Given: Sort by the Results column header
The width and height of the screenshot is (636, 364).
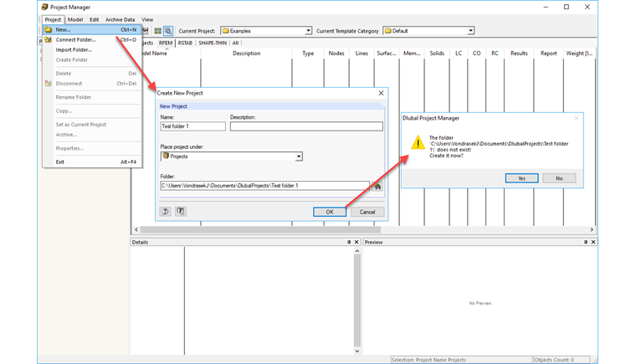Looking at the screenshot, I should pyautogui.click(x=519, y=54).
